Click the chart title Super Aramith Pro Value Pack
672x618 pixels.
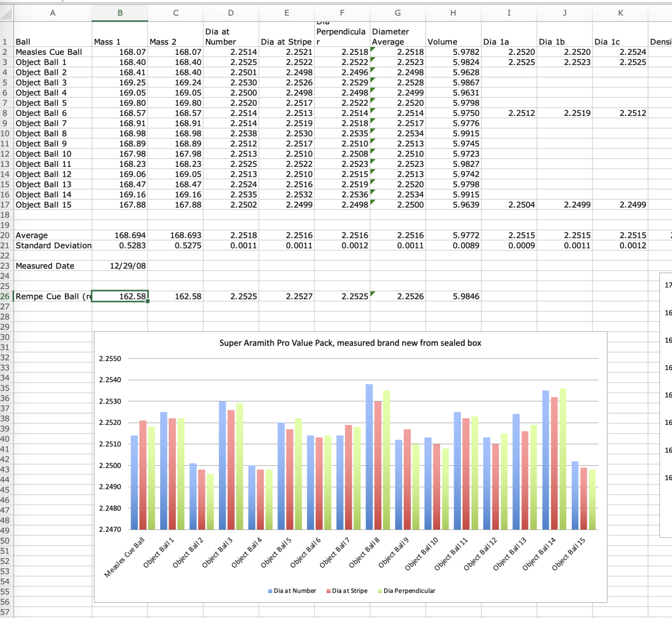[x=350, y=343]
